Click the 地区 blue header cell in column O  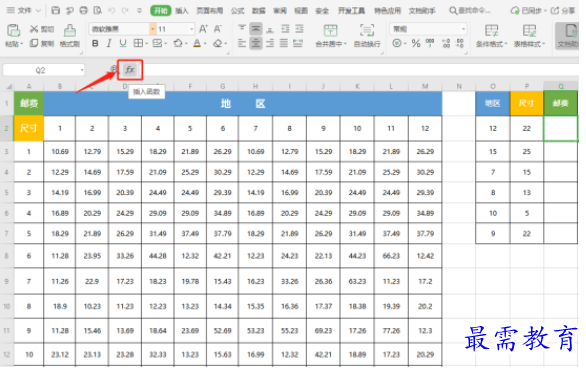493,103
